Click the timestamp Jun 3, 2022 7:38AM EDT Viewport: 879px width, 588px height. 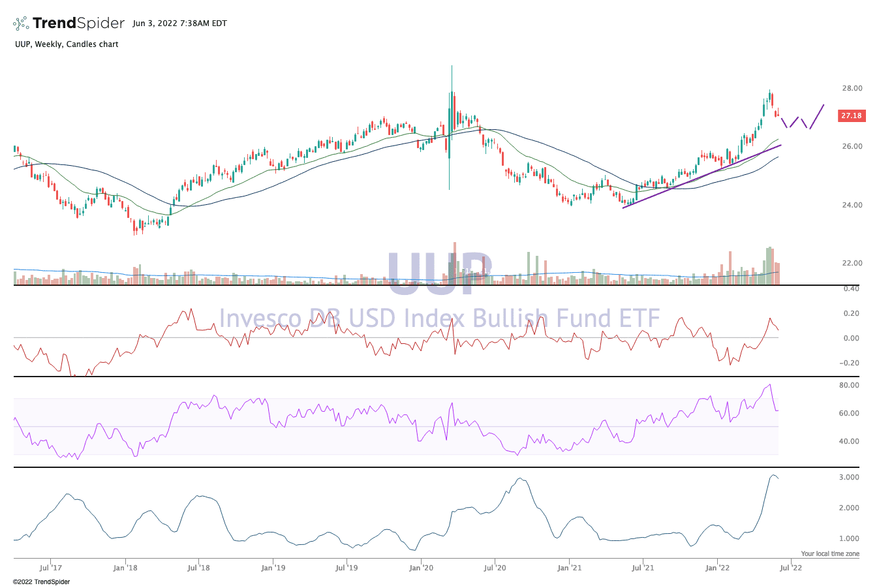tap(179, 23)
